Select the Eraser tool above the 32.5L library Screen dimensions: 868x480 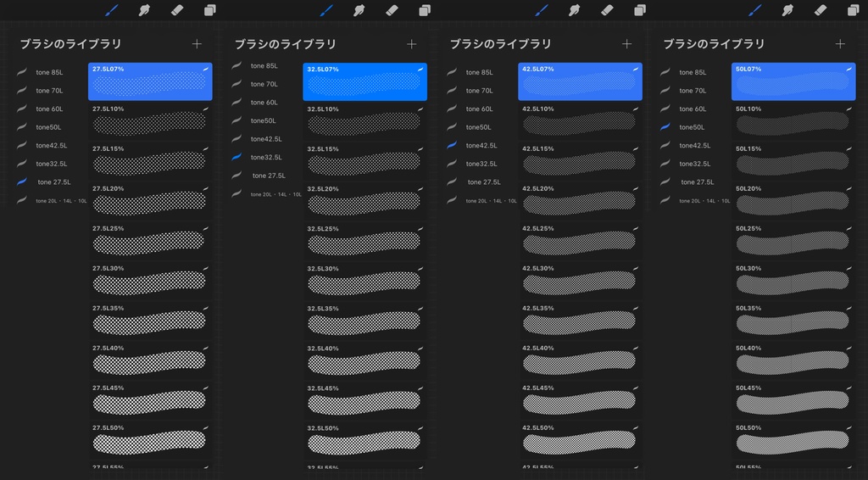(x=392, y=10)
